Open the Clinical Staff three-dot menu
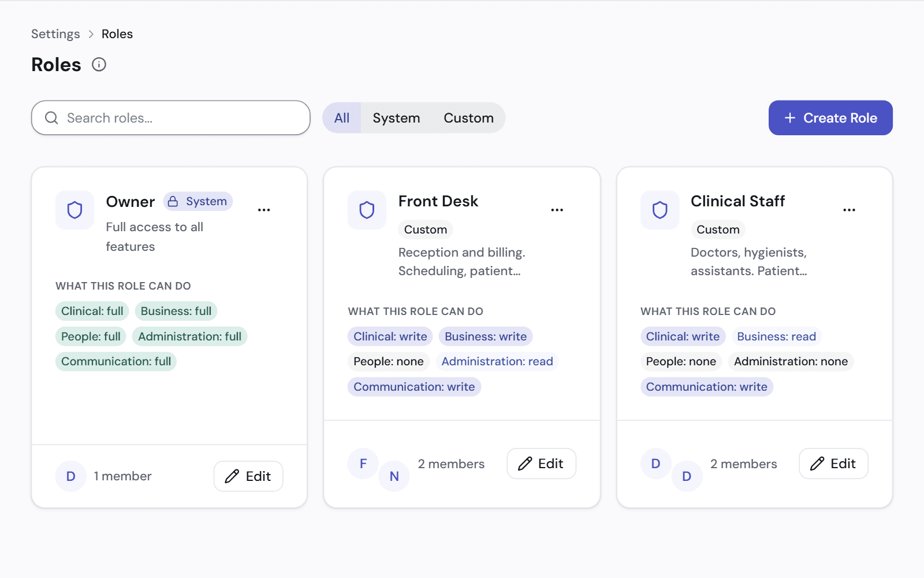The width and height of the screenshot is (924, 578). click(x=849, y=210)
